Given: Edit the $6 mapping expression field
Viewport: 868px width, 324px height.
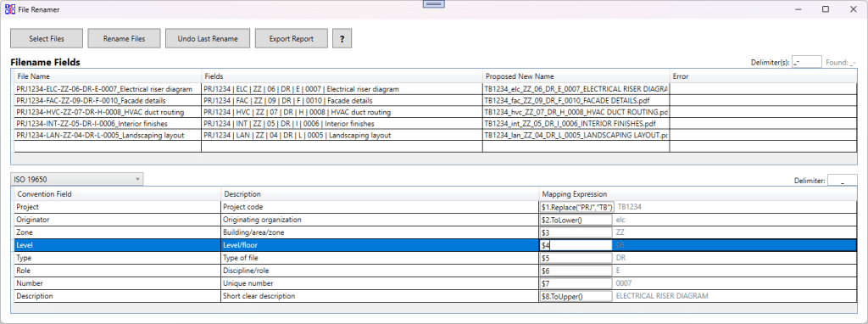Looking at the screenshot, I should click(576, 271).
